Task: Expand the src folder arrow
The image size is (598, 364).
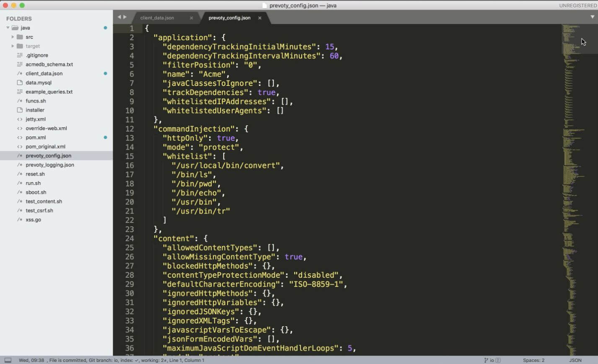Action: point(13,37)
